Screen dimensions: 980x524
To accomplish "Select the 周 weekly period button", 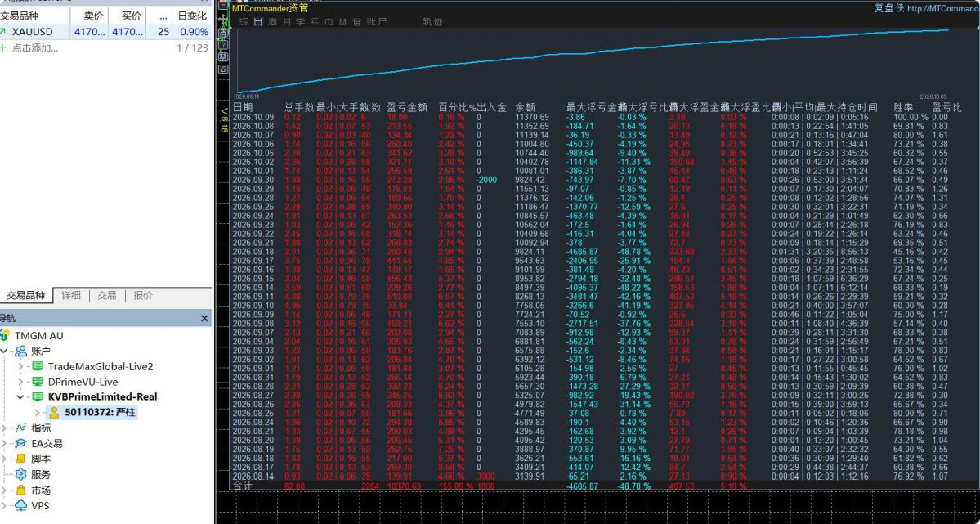I will (x=272, y=22).
